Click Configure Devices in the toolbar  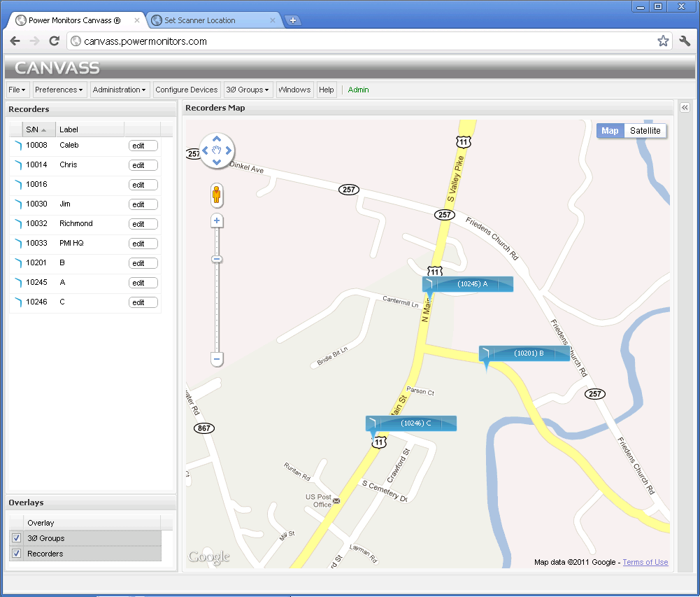tap(186, 90)
